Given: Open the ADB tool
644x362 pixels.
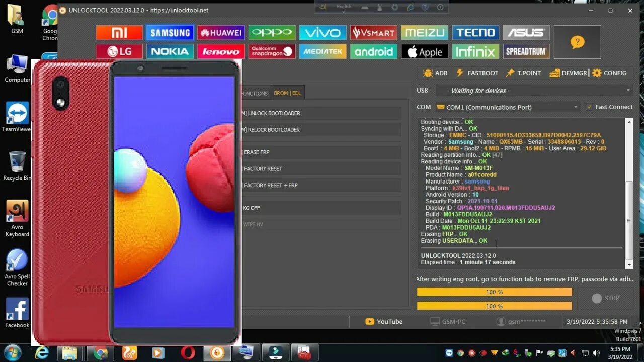Looking at the screenshot, I should coord(436,73).
